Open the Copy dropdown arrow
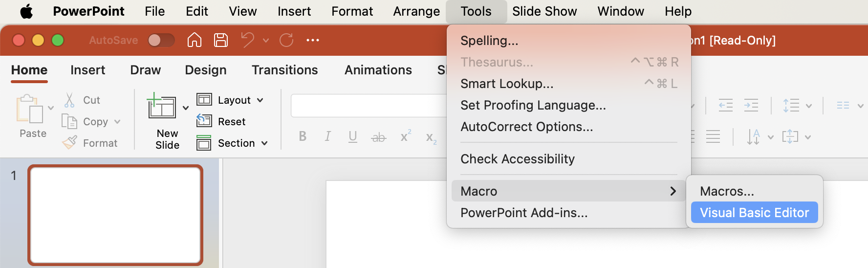Screen dimensions: 868x268 pos(117,122)
